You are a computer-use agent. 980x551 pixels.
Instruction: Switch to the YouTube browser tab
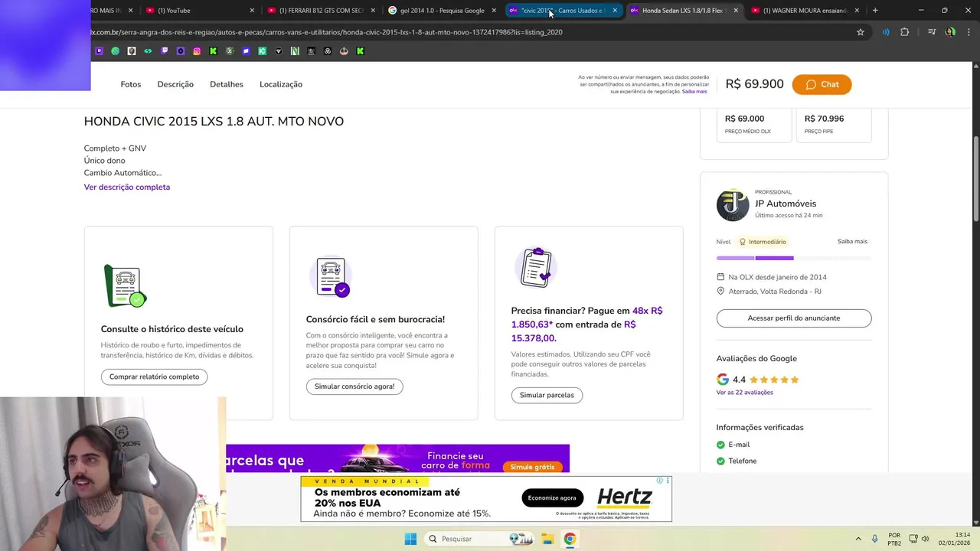point(199,10)
